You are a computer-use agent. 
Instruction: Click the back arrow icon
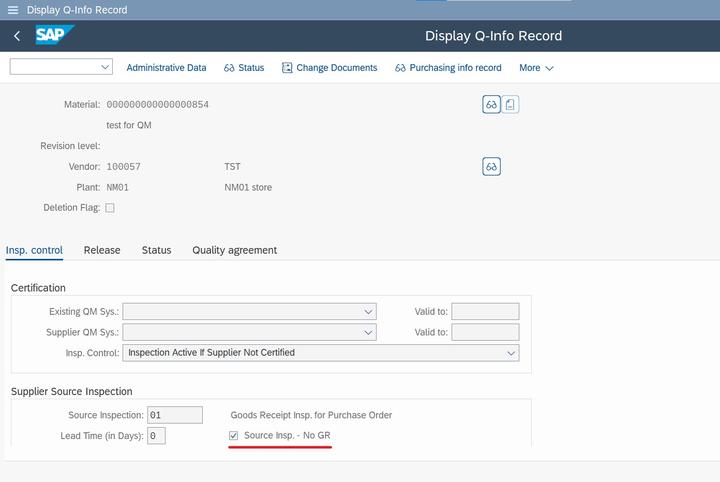point(17,36)
